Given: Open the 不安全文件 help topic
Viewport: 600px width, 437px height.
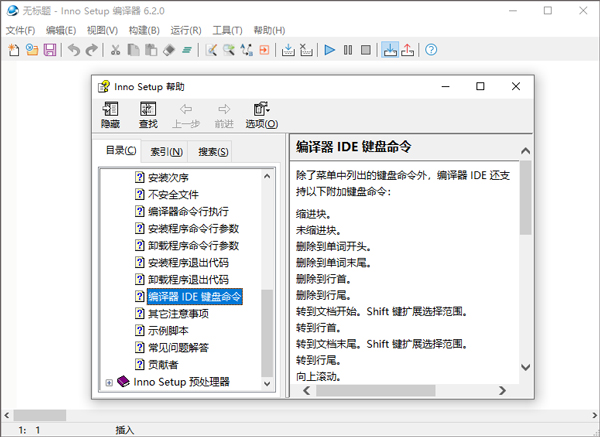Looking at the screenshot, I should (173, 194).
